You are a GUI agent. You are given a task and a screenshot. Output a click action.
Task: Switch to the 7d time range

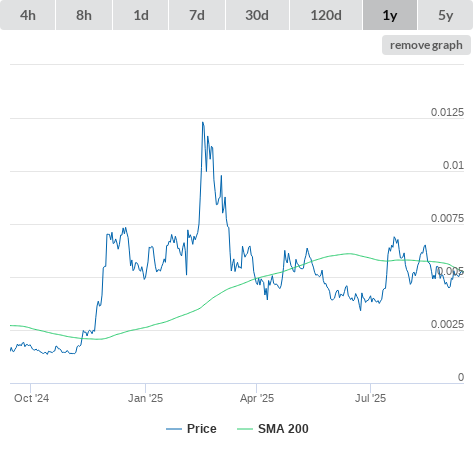(197, 15)
